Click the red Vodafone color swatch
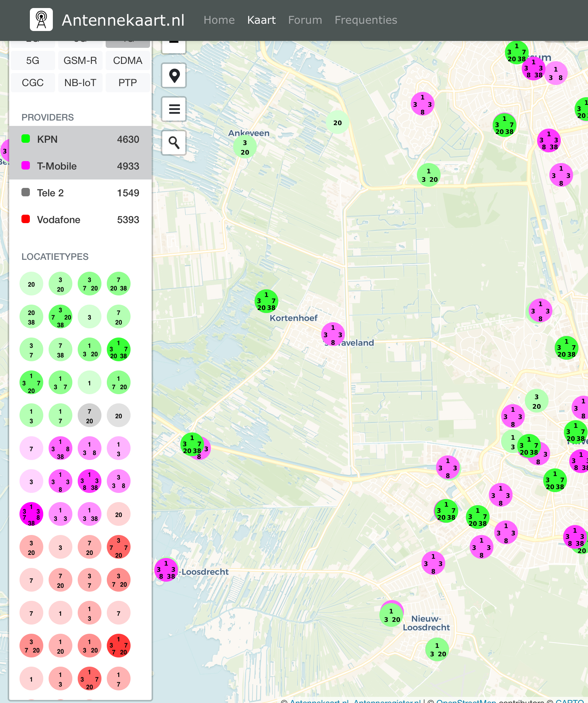This screenshot has height=703, width=588. point(26,219)
